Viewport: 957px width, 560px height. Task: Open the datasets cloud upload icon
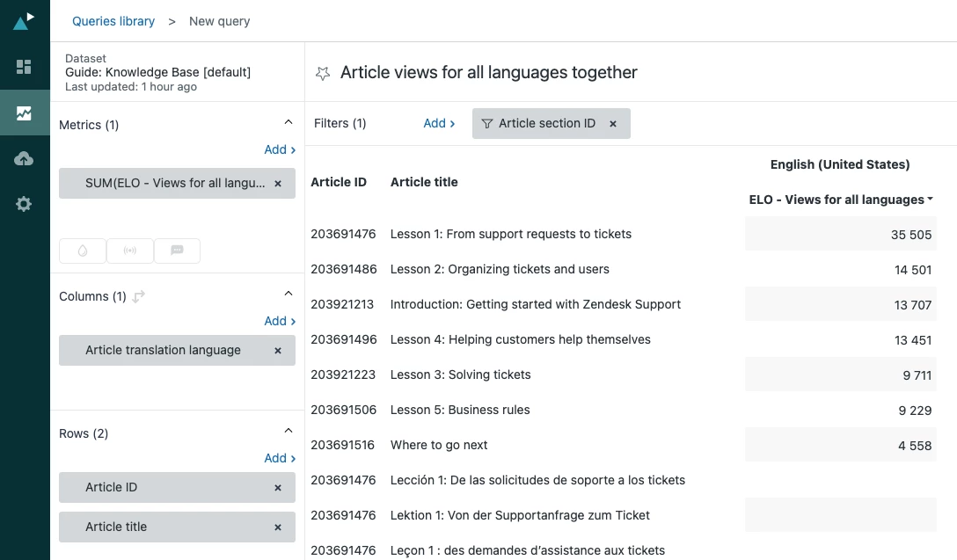24,158
